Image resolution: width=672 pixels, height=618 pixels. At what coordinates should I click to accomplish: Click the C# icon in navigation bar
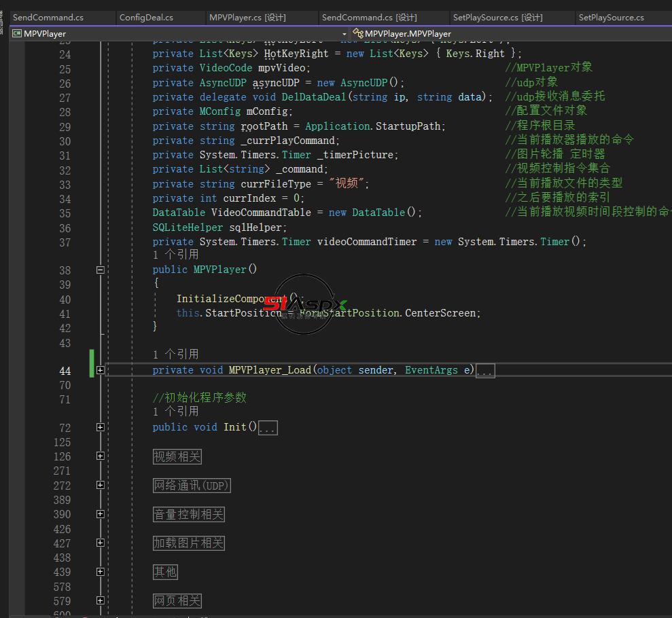tap(17, 33)
